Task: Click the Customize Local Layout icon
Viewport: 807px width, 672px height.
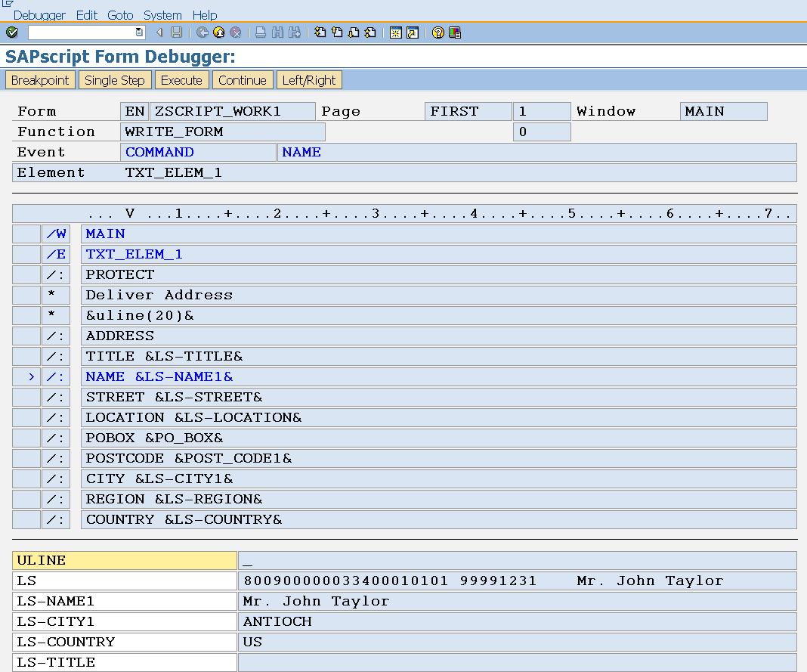Action: (x=455, y=33)
